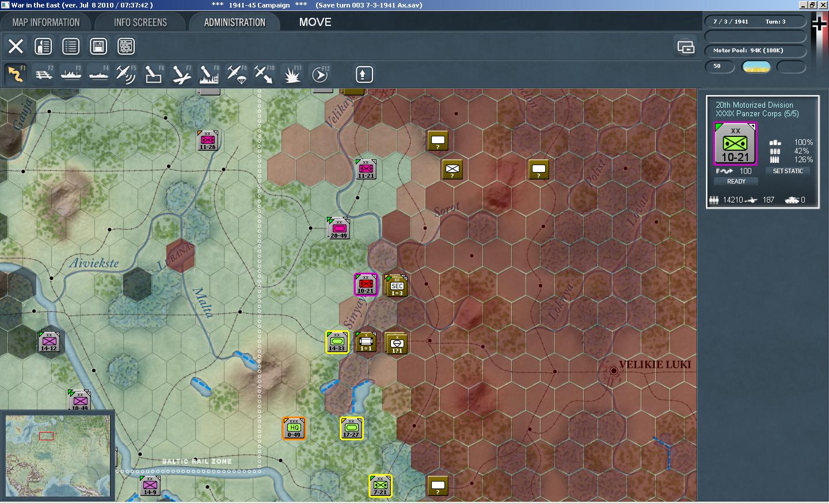829x504 pixels.
Task: Select the 14-9 infantry counter on map
Action: pyautogui.click(x=150, y=486)
